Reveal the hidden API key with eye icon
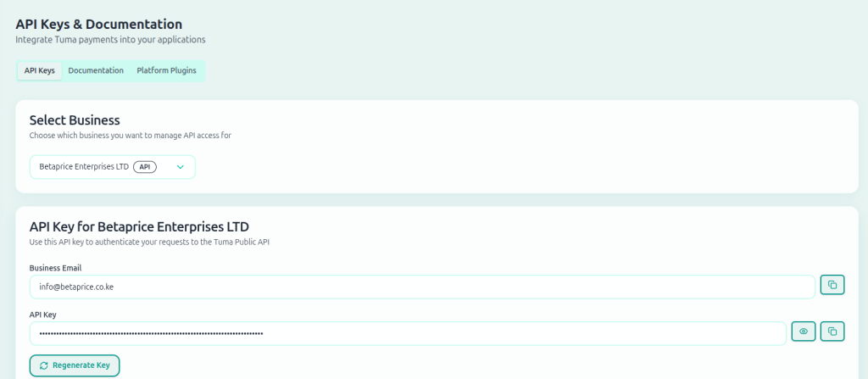Screen dimensions: 868x379 click(x=804, y=332)
